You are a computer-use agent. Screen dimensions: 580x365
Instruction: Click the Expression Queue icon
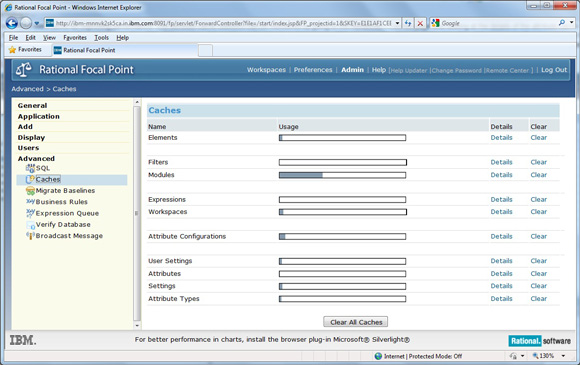pos(30,213)
